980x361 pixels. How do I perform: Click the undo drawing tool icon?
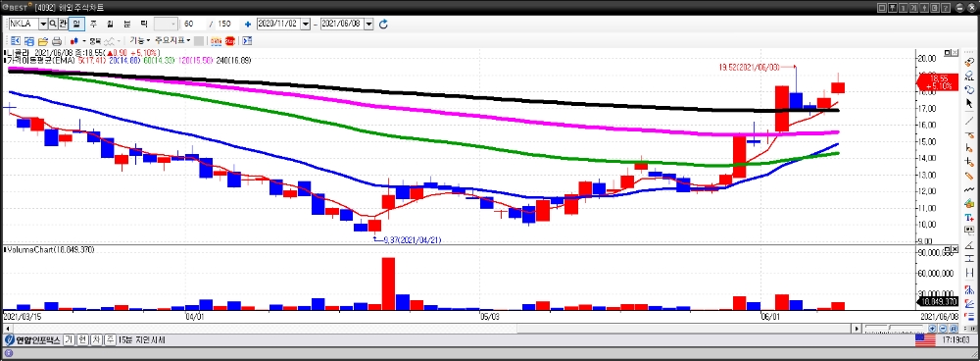[969, 89]
